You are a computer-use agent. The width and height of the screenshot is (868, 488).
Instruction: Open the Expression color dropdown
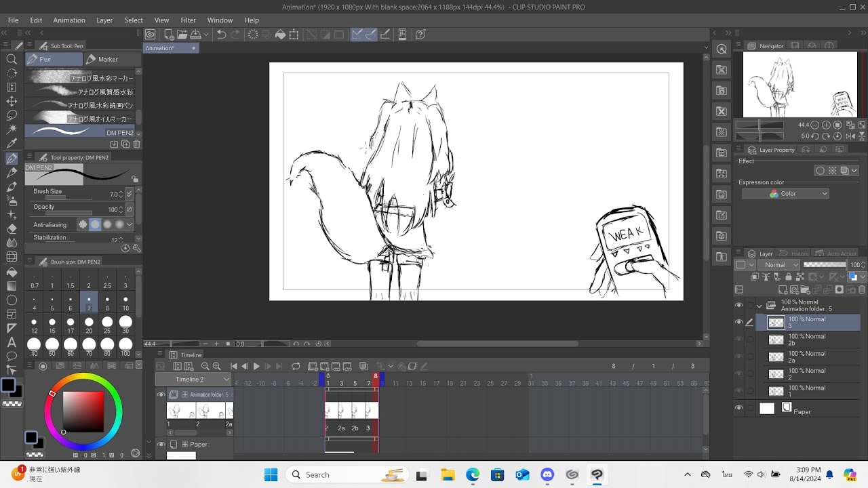point(786,194)
